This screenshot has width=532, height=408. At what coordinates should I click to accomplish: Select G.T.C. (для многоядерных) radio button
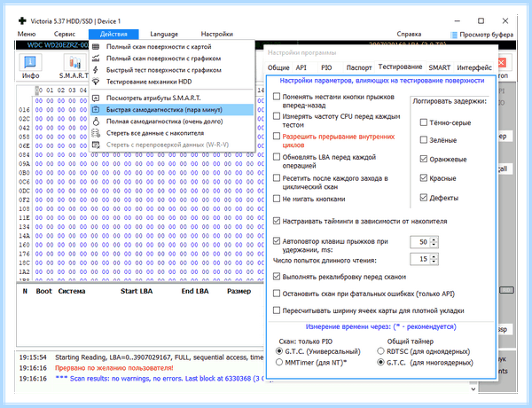click(380, 363)
